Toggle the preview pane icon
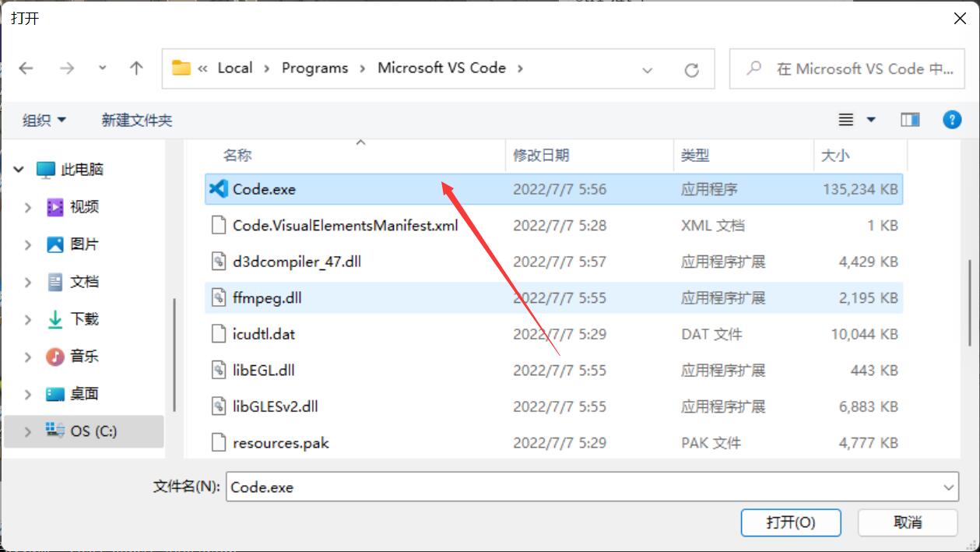 910,120
